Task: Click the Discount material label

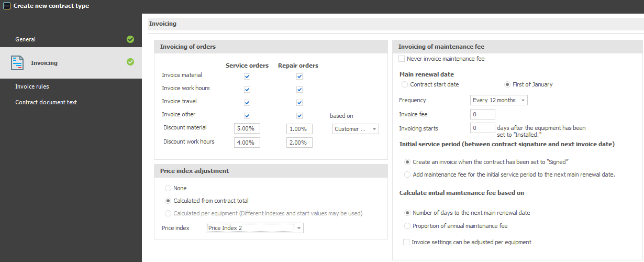Action: tap(185, 127)
